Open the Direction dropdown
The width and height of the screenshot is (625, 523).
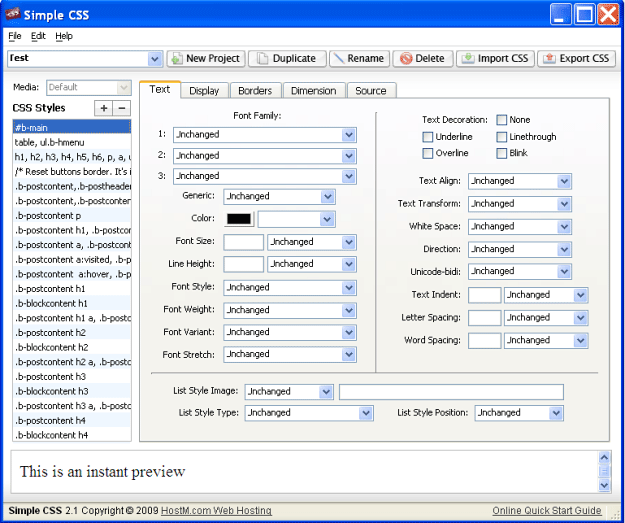coord(564,250)
